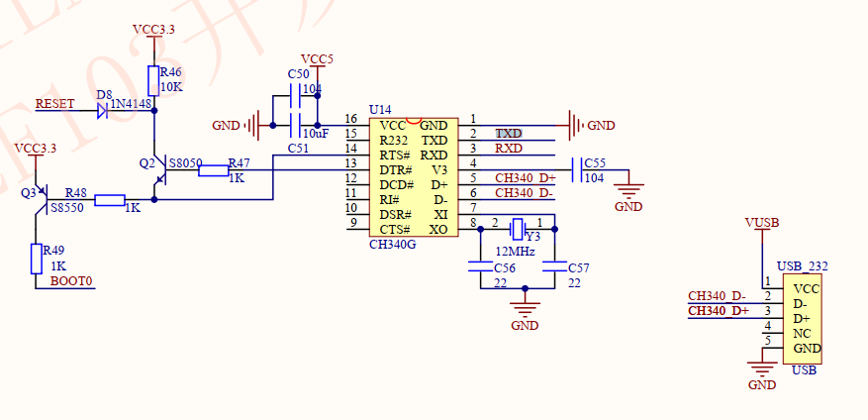Click the VCC5 power port symbol
Viewport: 868px width, 420px height.
tap(318, 69)
